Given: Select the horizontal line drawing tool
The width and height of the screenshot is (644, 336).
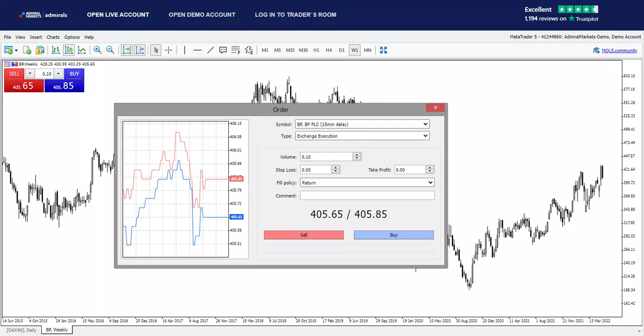Looking at the screenshot, I should tap(198, 50).
